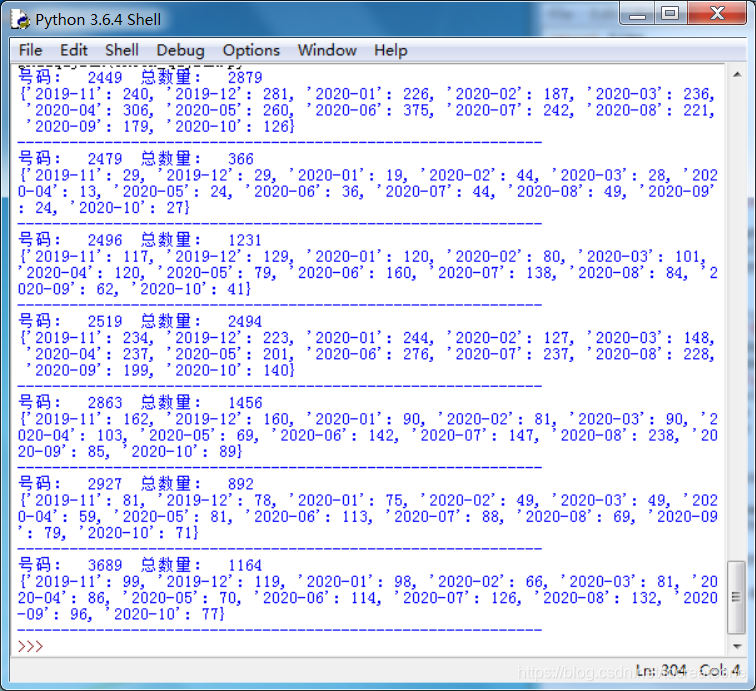Click the value 375 for 2020-06

click(416, 110)
